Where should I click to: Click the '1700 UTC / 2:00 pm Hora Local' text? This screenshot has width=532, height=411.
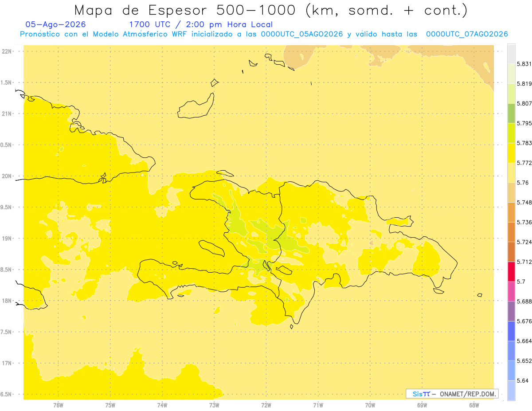tap(201, 24)
